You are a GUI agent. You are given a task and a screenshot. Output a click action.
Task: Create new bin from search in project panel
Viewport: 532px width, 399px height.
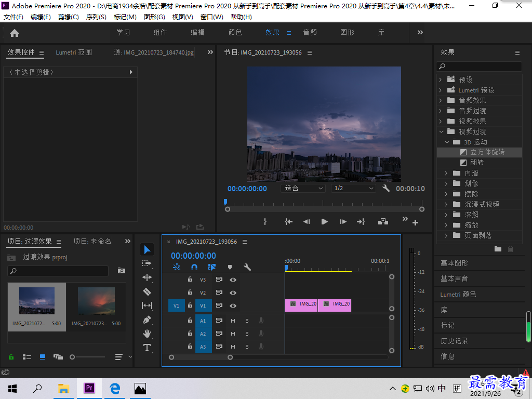pos(122,271)
